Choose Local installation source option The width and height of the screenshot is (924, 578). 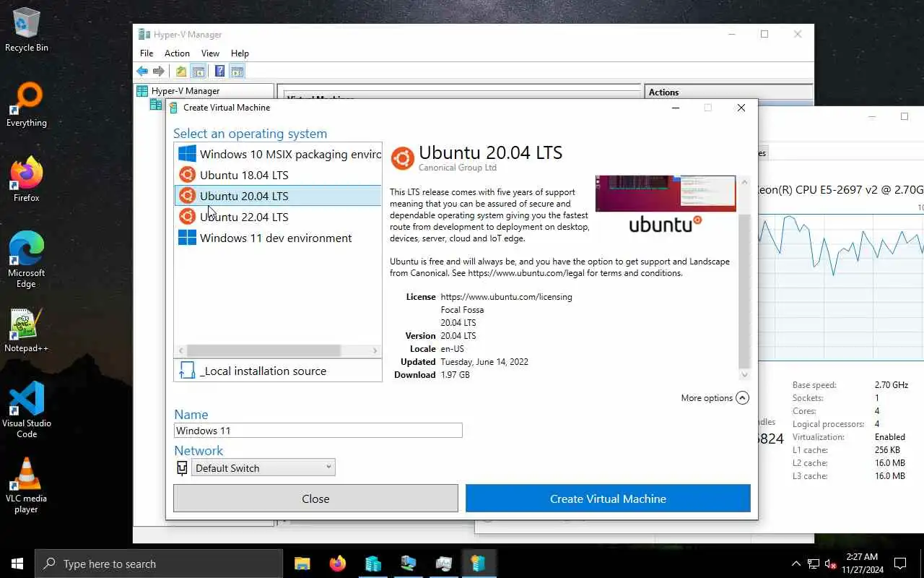(278, 371)
